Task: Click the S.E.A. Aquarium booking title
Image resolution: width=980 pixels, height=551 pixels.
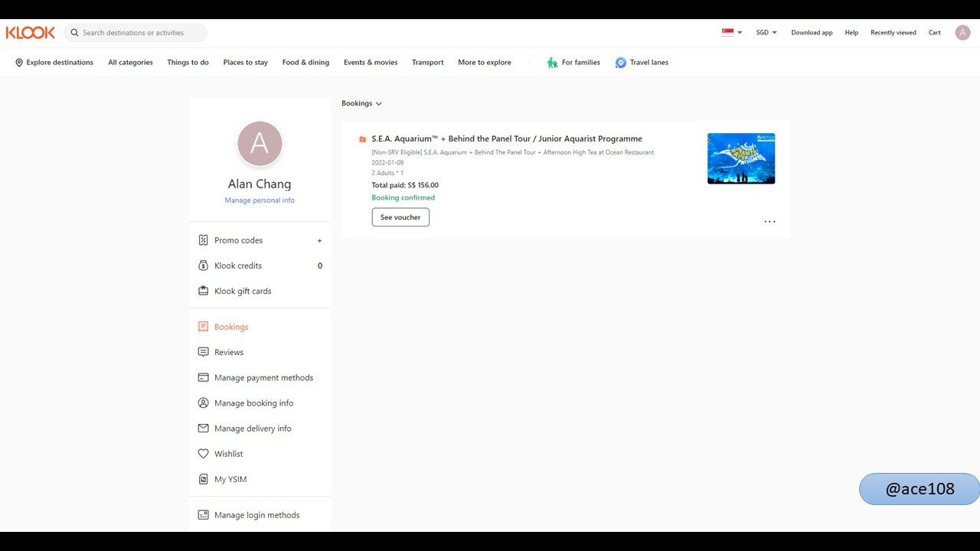Action: (507, 139)
